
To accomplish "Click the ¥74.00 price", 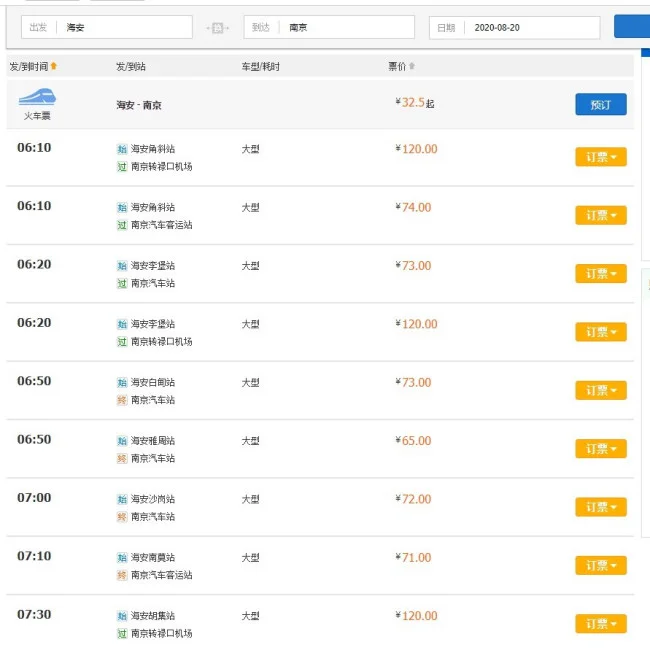I will coord(413,207).
